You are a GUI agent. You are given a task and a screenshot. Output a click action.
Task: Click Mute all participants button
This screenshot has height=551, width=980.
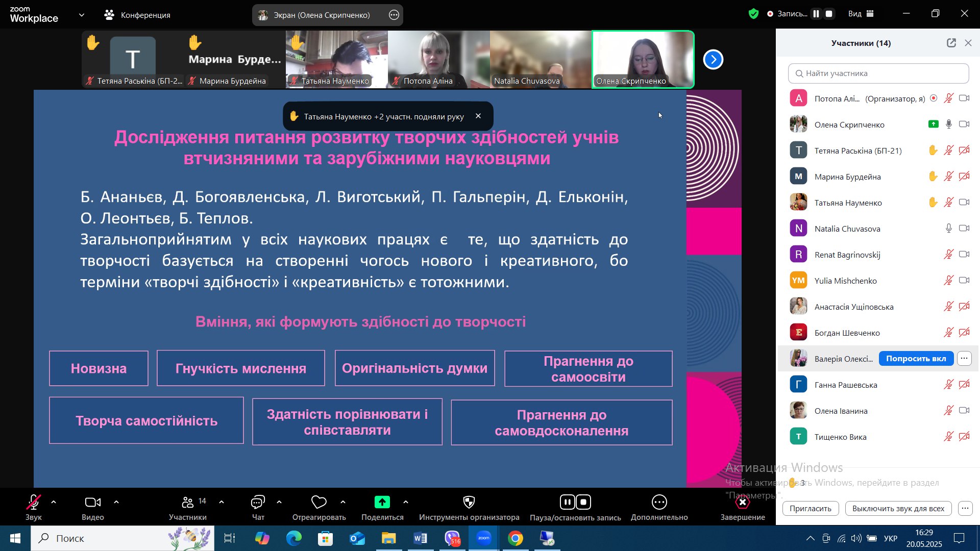pyautogui.click(x=898, y=508)
